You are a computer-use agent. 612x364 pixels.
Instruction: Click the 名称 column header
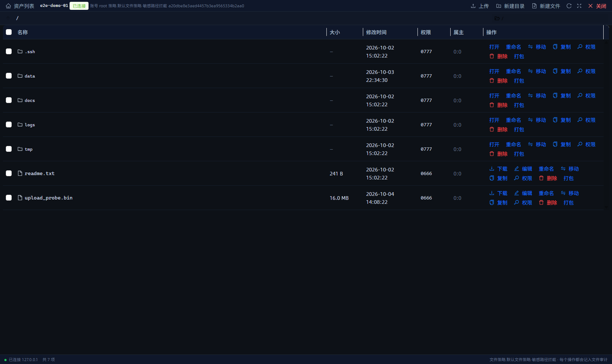pos(23,32)
